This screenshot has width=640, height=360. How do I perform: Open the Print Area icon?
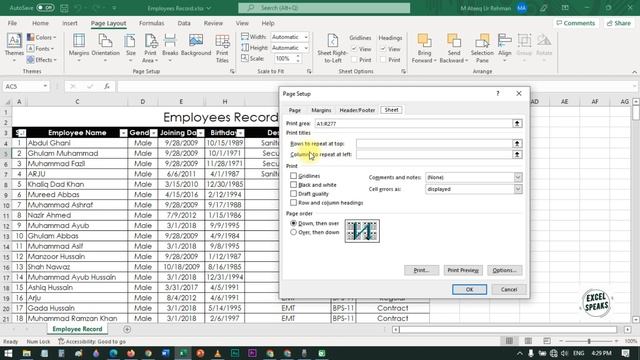coord(151,41)
